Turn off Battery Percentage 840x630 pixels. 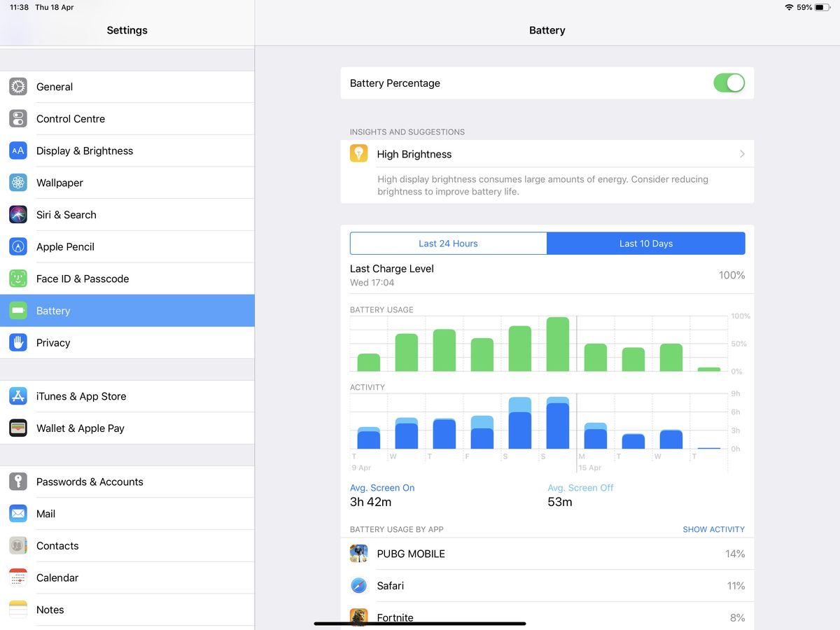pos(729,83)
